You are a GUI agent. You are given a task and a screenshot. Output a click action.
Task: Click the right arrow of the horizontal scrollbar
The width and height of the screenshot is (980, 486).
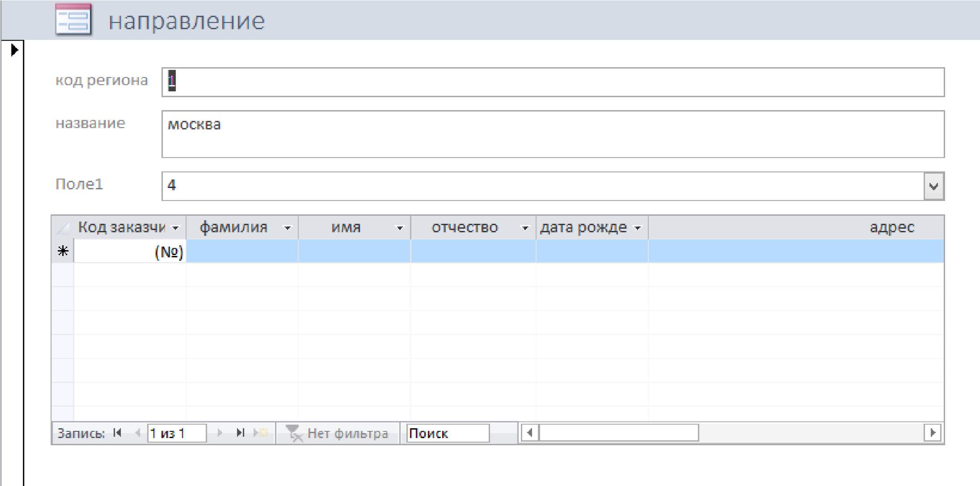[933, 433]
